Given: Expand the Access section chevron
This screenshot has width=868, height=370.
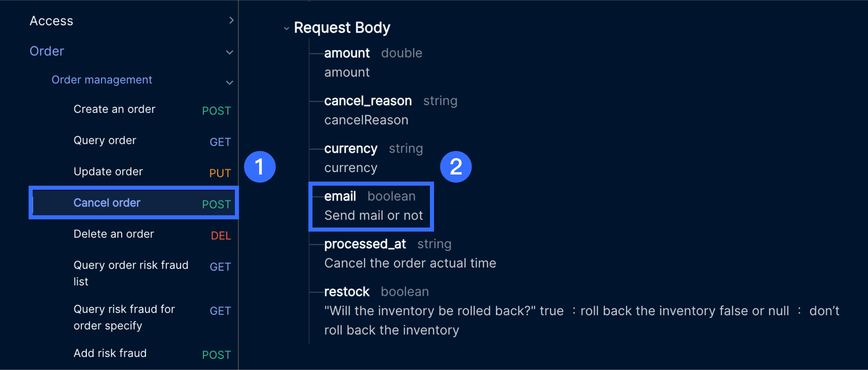Looking at the screenshot, I should [x=231, y=20].
